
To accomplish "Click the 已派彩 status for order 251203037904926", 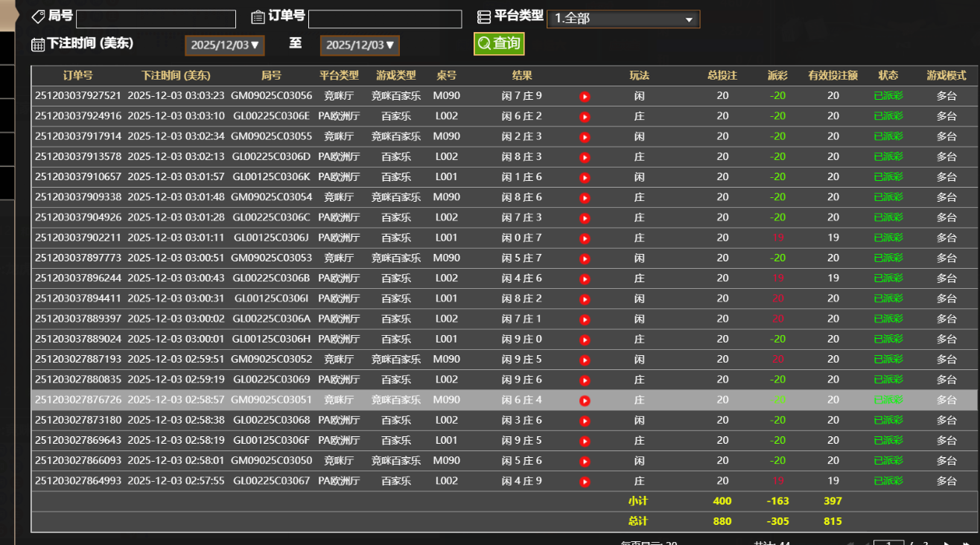I will 888,217.
